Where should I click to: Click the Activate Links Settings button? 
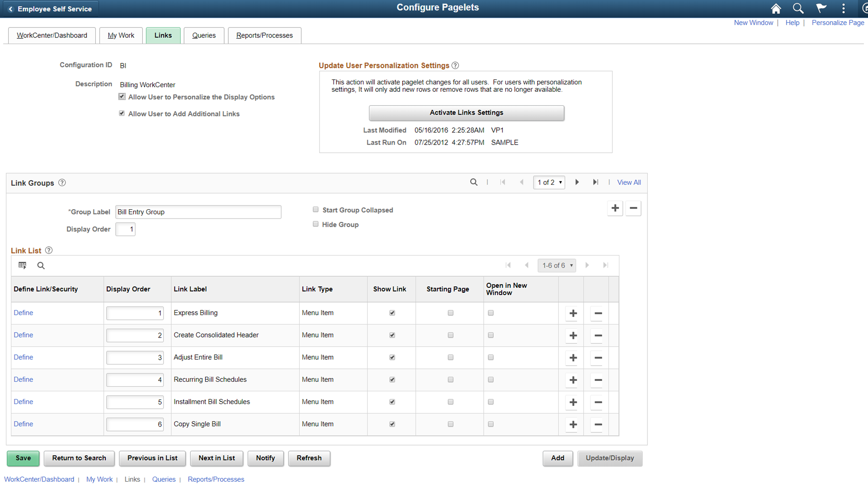(x=466, y=113)
